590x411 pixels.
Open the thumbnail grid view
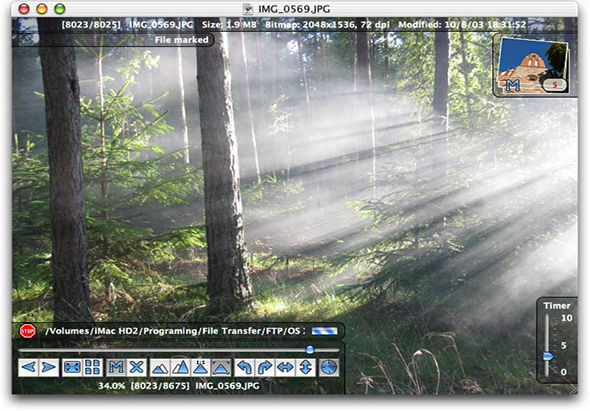click(x=92, y=367)
